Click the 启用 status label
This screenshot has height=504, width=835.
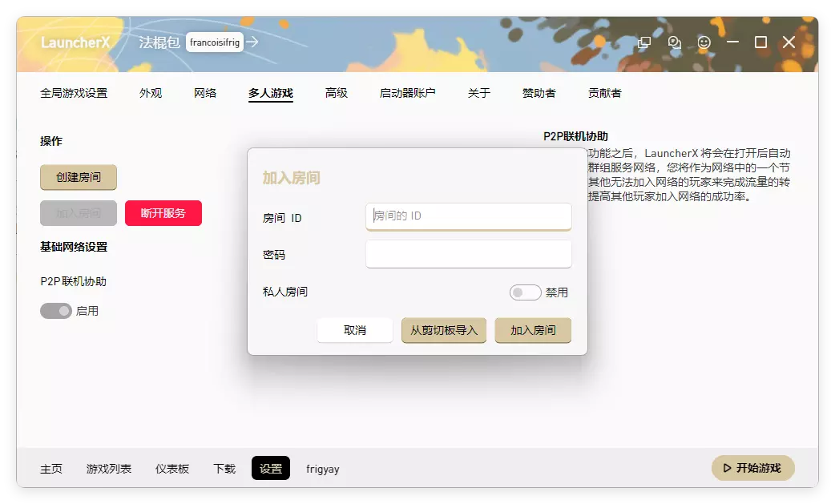point(87,311)
